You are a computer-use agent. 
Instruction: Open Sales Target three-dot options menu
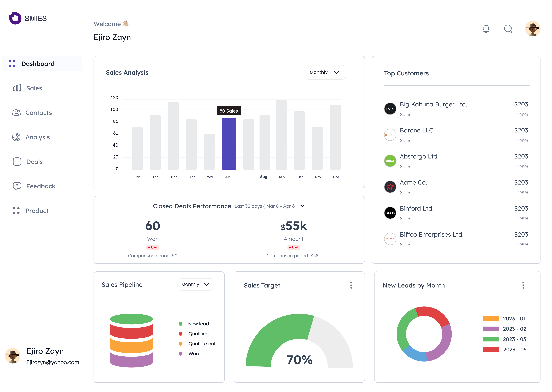click(351, 285)
